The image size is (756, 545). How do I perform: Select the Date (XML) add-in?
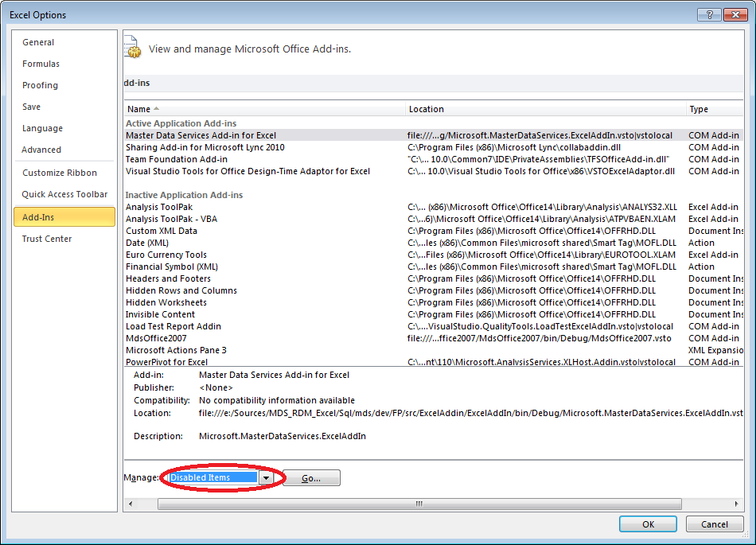click(x=433, y=243)
